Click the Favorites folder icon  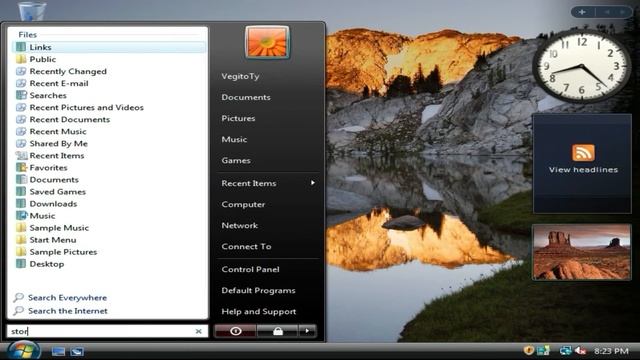click(x=21, y=168)
